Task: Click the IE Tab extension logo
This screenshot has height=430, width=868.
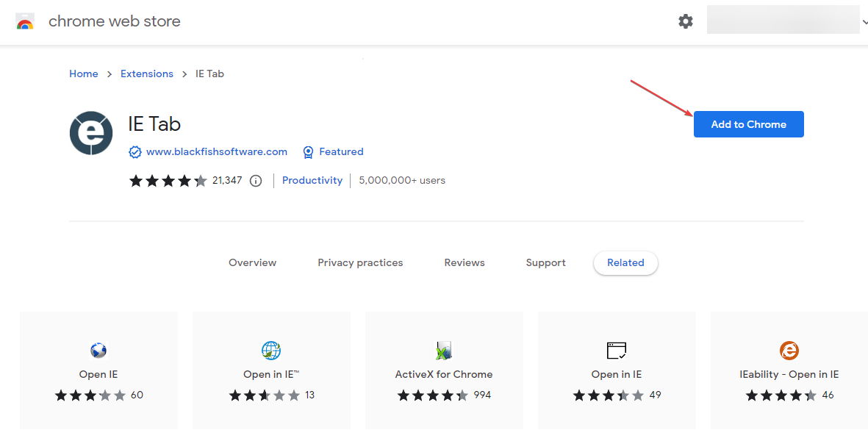Action: (x=91, y=133)
